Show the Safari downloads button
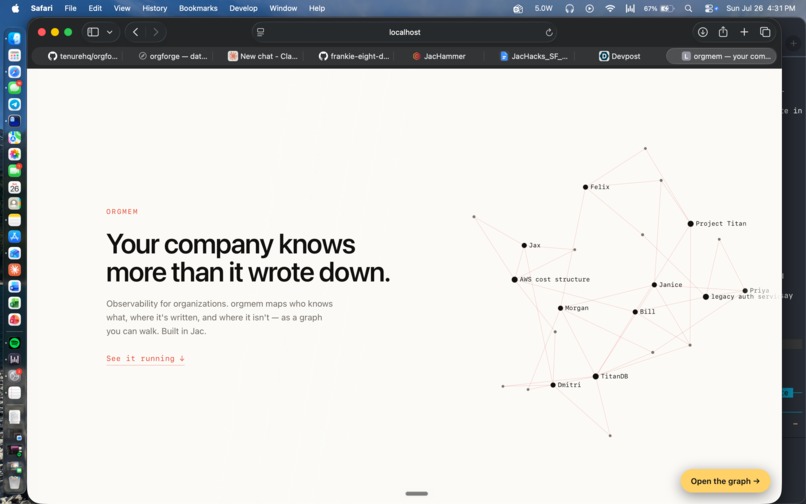This screenshot has height=504, width=806. click(702, 32)
